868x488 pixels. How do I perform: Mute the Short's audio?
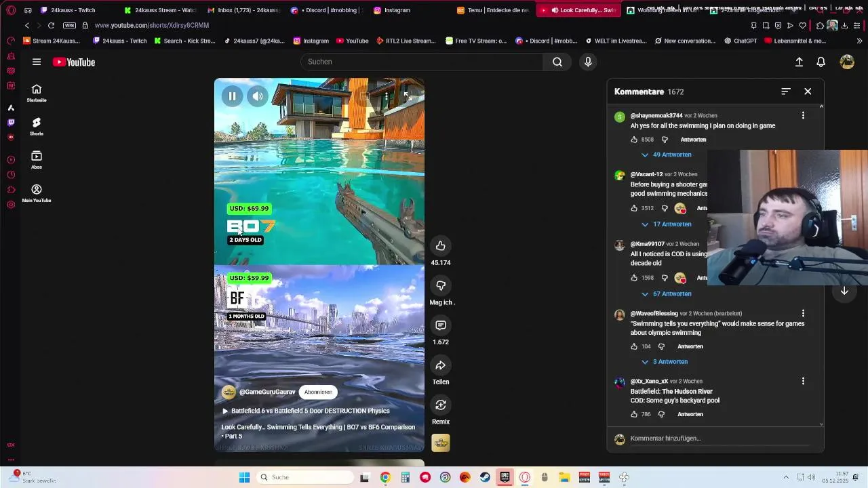pos(258,96)
